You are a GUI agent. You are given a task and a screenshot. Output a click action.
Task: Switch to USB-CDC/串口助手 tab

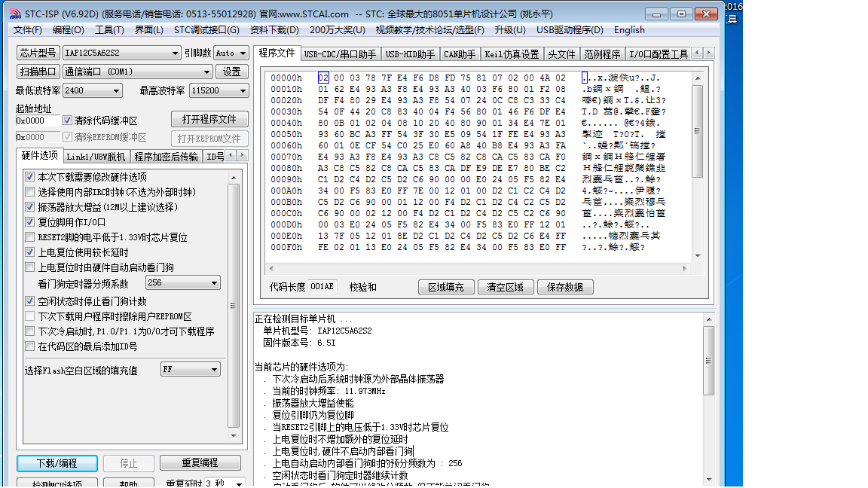340,53
